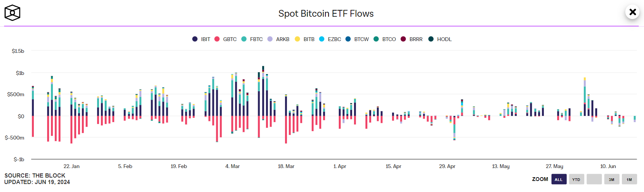644x192 pixels.
Task: Click the Spot Bitcoin ETF Flows title
Action: (326, 14)
